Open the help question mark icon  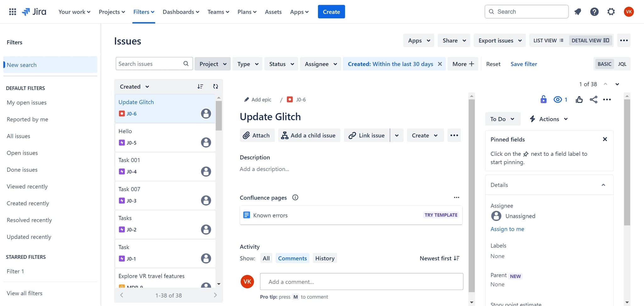(594, 12)
